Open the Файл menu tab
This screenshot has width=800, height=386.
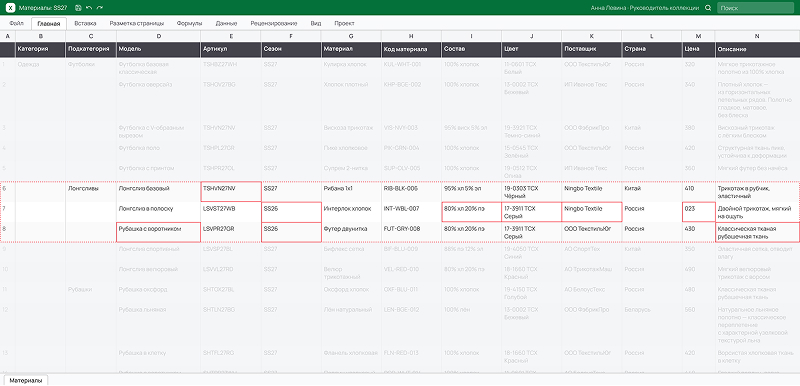coord(17,23)
